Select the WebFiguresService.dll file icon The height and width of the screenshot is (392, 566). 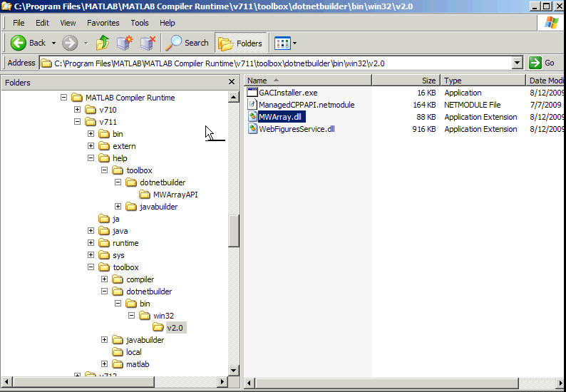(x=252, y=129)
